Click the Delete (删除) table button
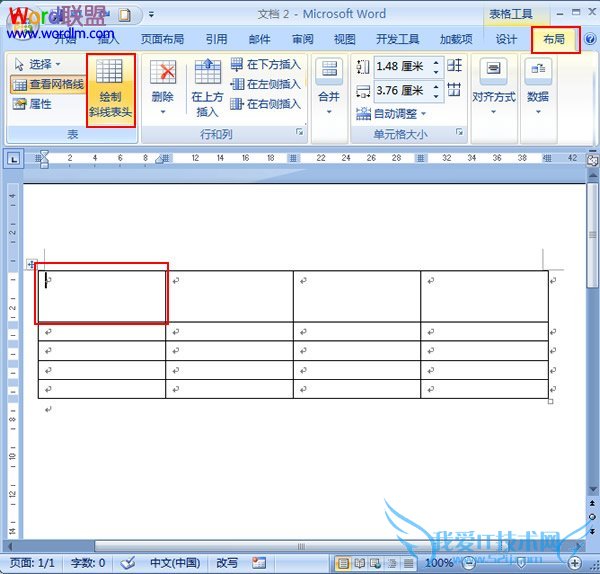This screenshot has width=600, height=574. tap(163, 87)
